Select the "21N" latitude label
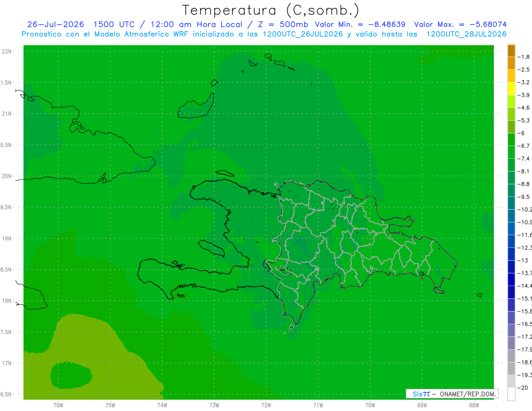The width and height of the screenshot is (532, 411). pos(7,114)
